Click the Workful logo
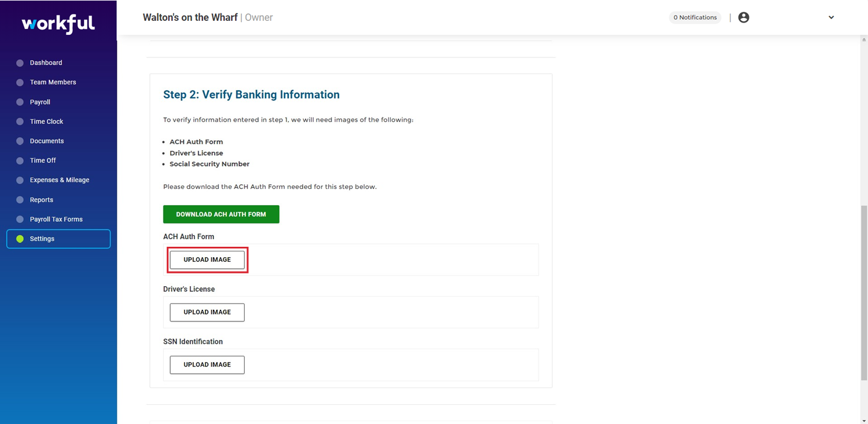Image resolution: width=868 pixels, height=424 pixels. pyautogui.click(x=58, y=23)
